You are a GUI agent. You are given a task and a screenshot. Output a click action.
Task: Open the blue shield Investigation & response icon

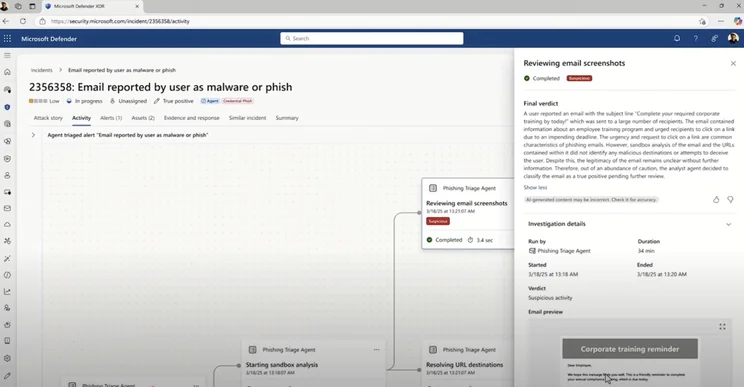(x=7, y=107)
